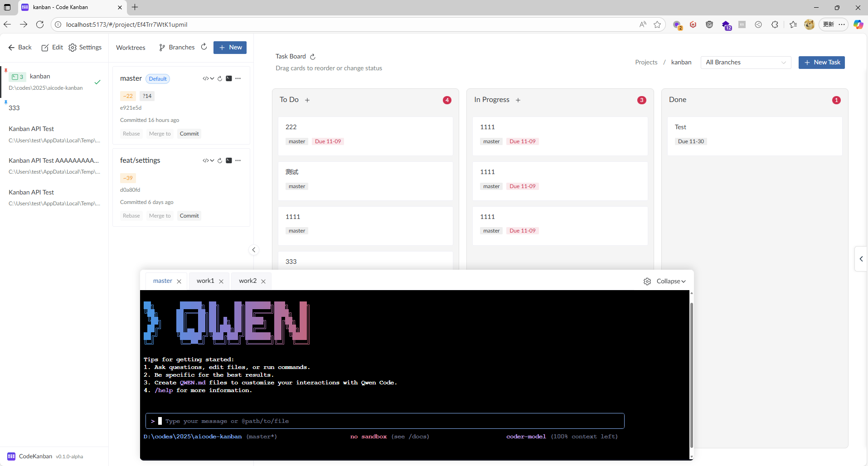Click the tab actions icon in title bar
The image size is (868, 466).
(7, 7)
